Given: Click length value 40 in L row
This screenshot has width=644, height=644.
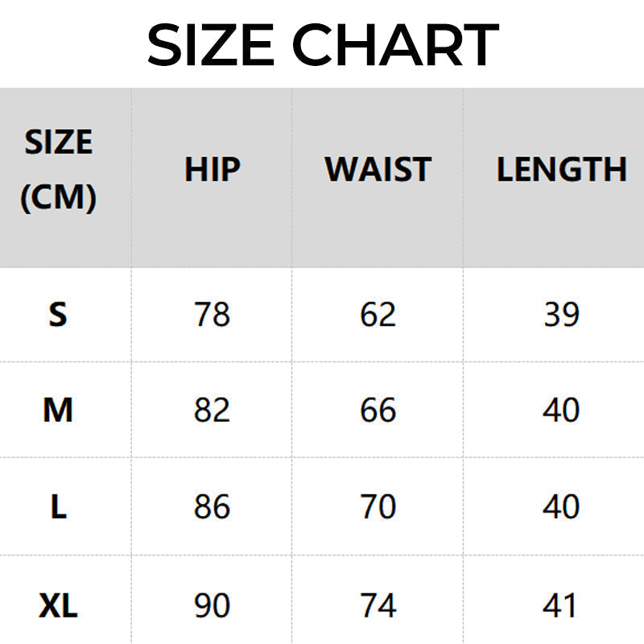Looking at the screenshot, I should [561, 507].
